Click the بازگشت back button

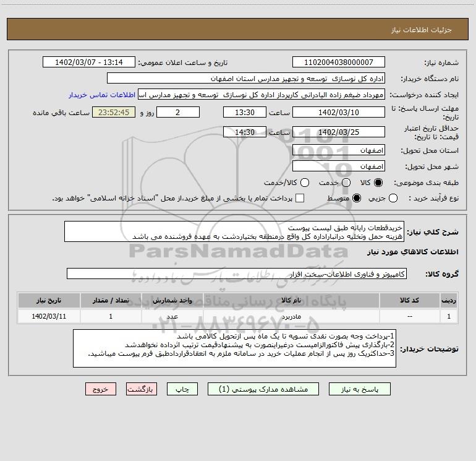click(142, 389)
